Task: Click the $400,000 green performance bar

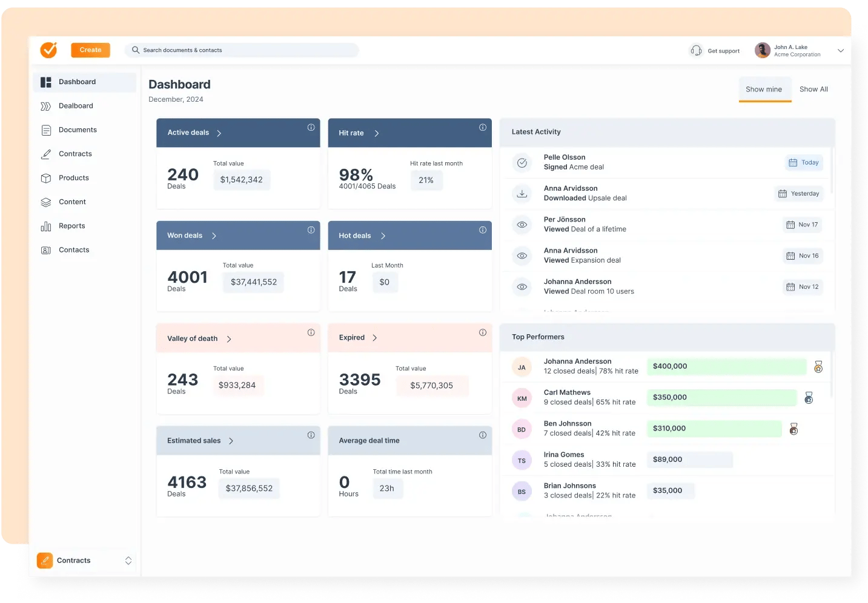Action: point(726,367)
